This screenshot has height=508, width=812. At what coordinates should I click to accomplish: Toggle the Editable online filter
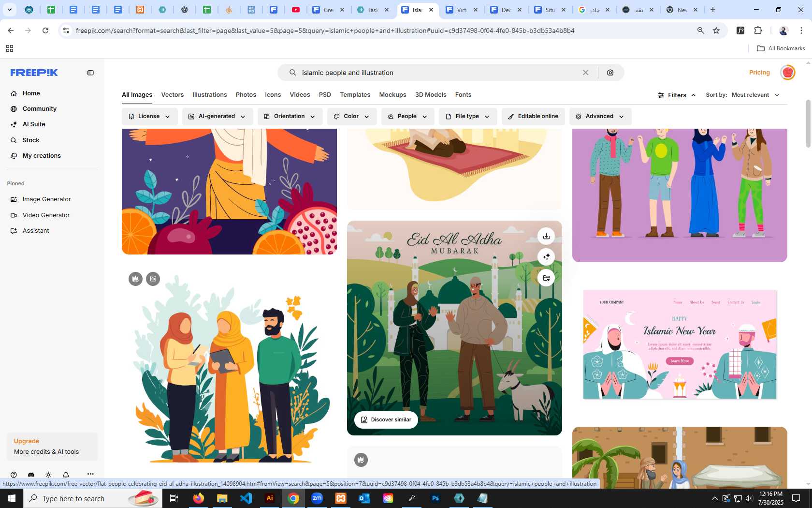(533, 117)
